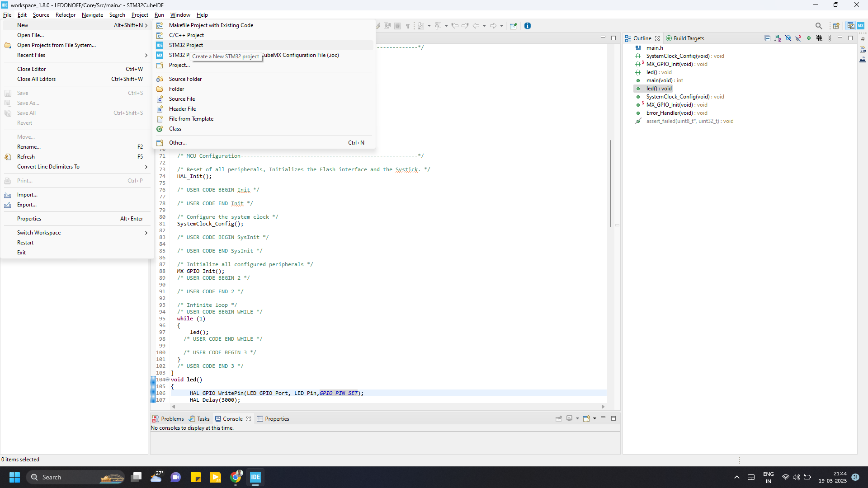Open the Information/Cheat Sheets icon
The height and width of the screenshot is (488, 868).
[x=528, y=26]
